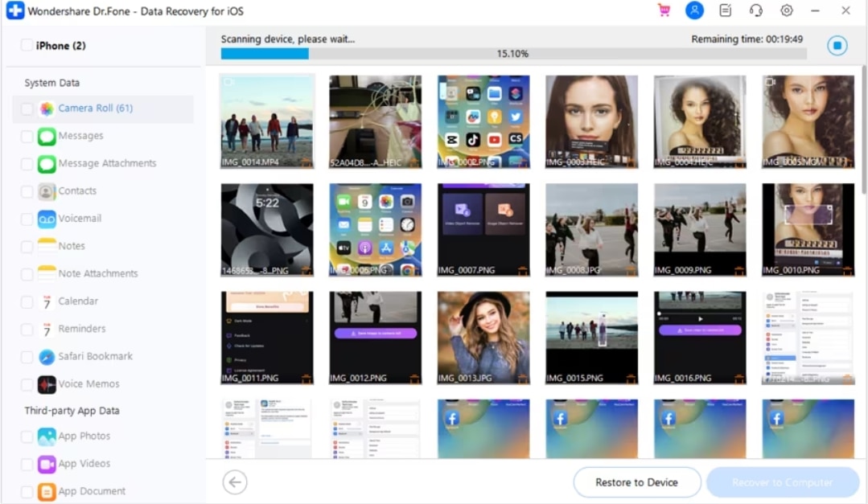The width and height of the screenshot is (868, 504).
Task: Select the Voice Memos category icon
Action: 47,384
